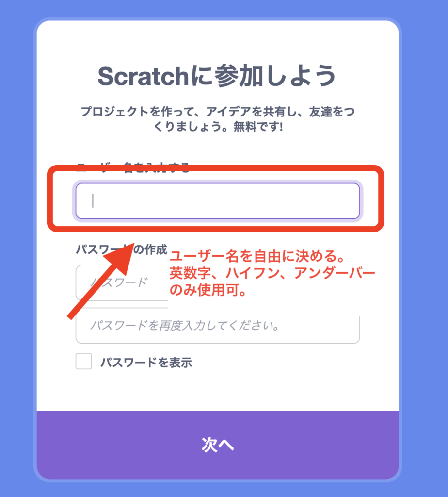Click the パスワードを再度入力してください field
The height and width of the screenshot is (497, 448).
(x=218, y=326)
